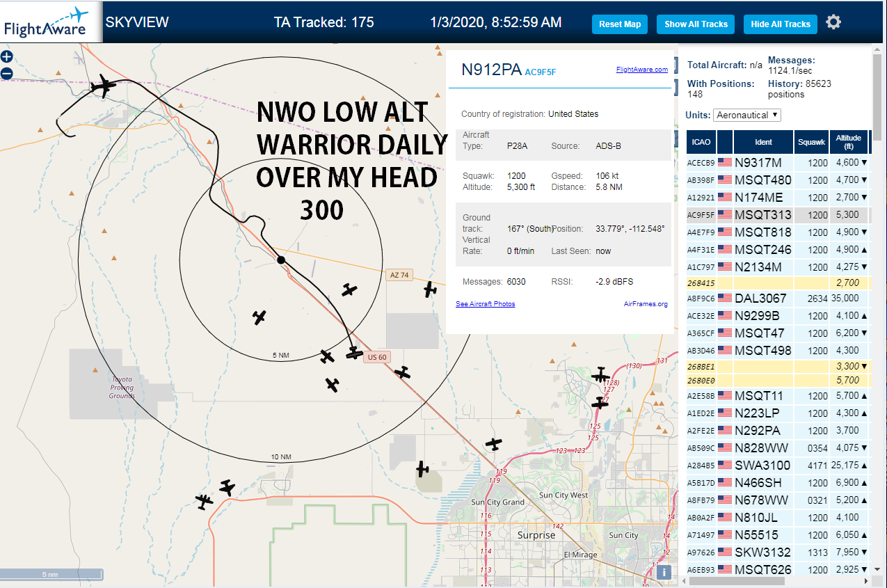The width and height of the screenshot is (887, 588).
Task: Click the Reset Map button
Action: pyautogui.click(x=620, y=24)
